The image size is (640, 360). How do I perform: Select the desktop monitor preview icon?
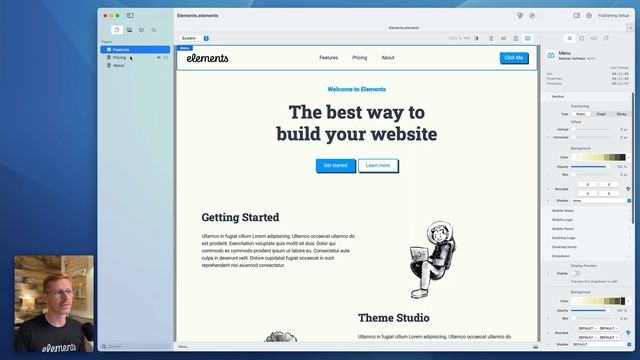(528, 38)
